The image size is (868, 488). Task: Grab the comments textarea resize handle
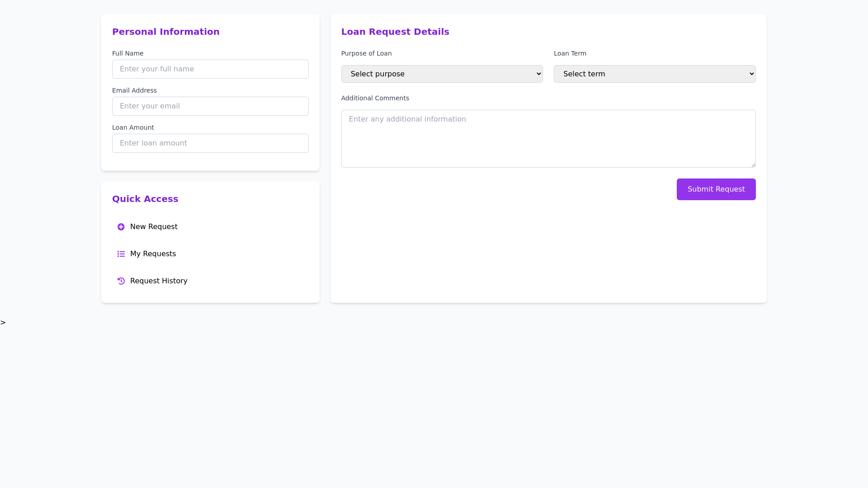point(753,164)
